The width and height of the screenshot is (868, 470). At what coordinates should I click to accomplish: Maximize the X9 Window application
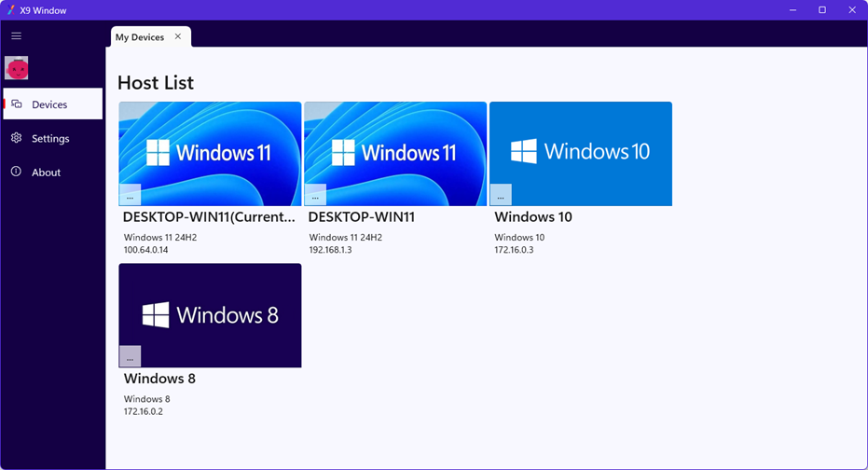[x=821, y=9]
